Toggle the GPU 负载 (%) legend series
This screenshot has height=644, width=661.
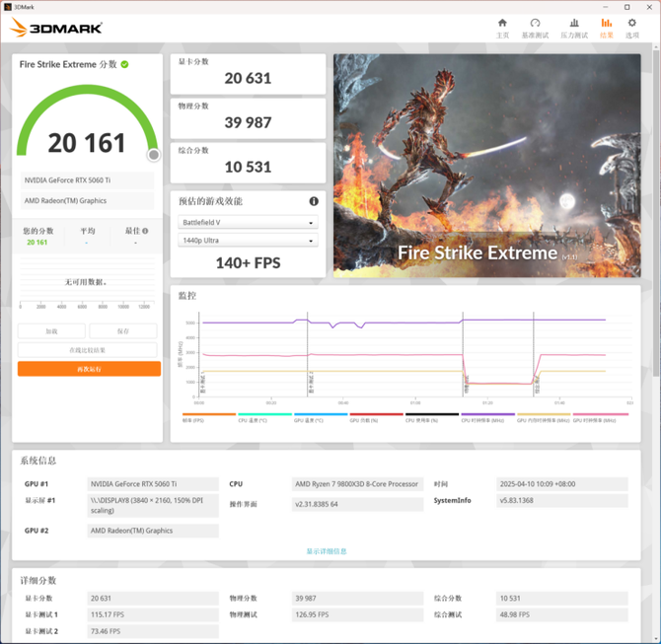pyautogui.click(x=377, y=418)
